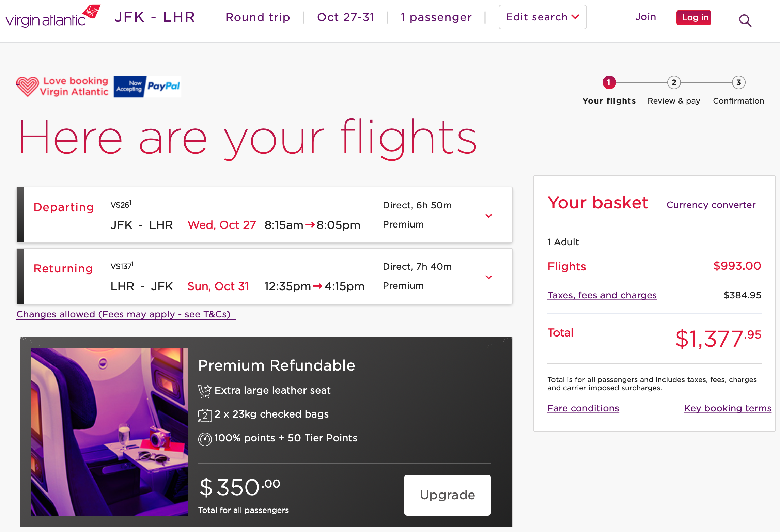Click the Virgin Atlantic logo
Screen dimensions: 780x532
click(53, 17)
